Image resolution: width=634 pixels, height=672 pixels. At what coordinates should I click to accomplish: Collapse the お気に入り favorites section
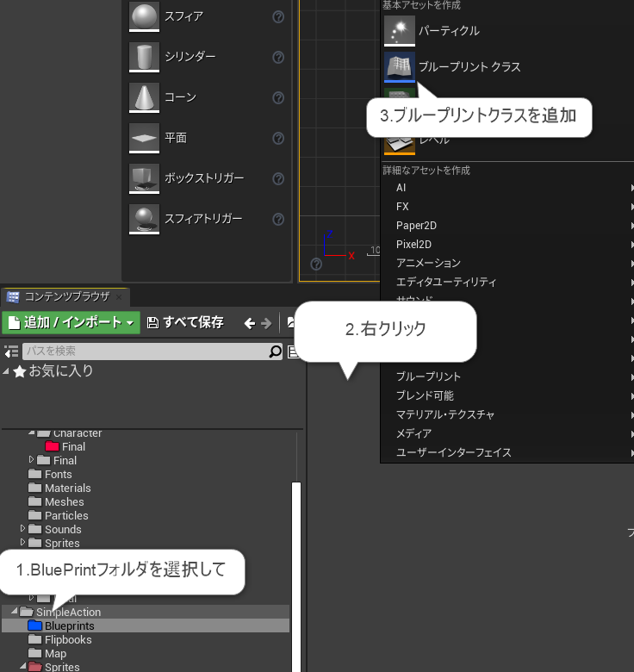pyautogui.click(x=6, y=371)
